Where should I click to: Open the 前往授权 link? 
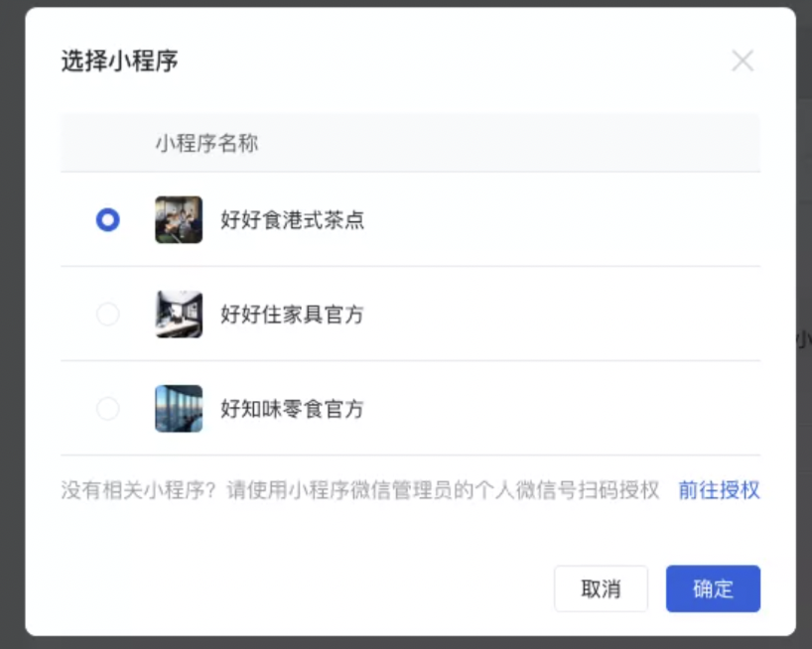(720, 489)
